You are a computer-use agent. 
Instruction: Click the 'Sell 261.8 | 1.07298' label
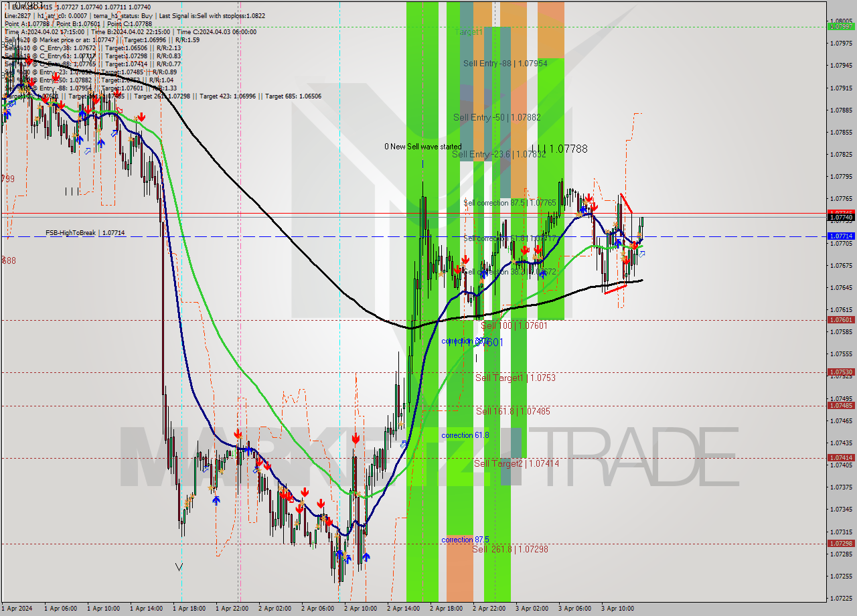click(x=510, y=549)
